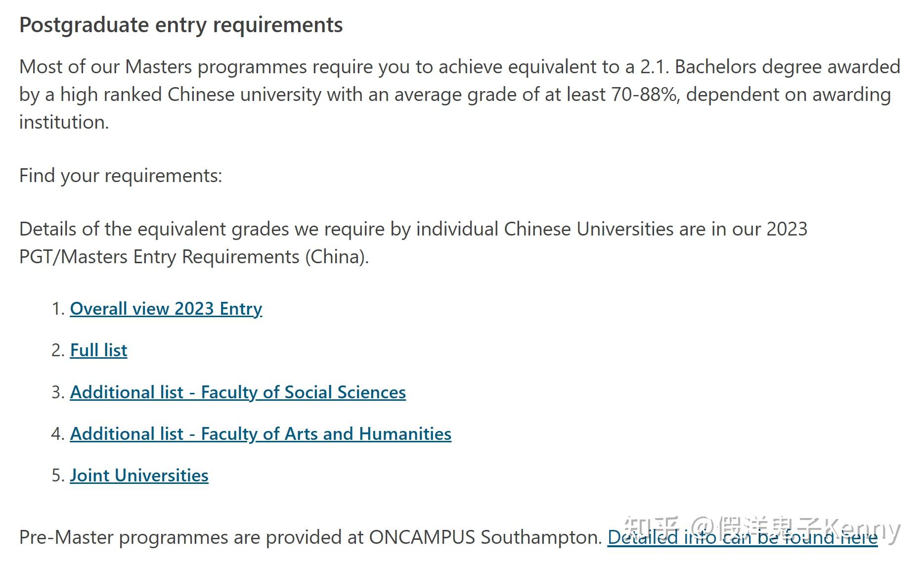Open the Overall view 2023 Entry link
Screen dimensions: 924x570
[166, 309]
